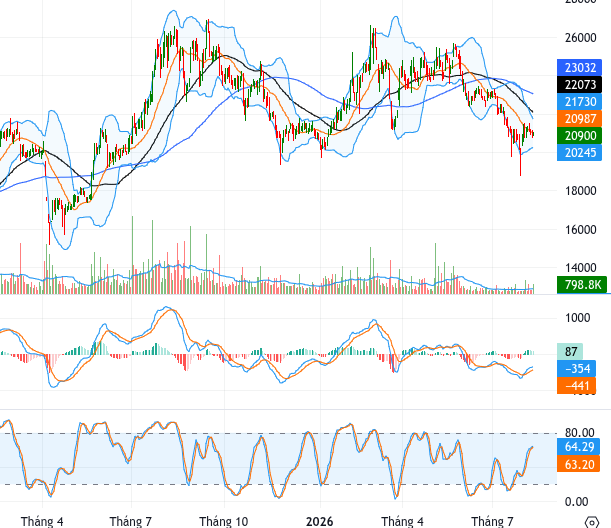Image resolution: width=611 pixels, height=528 pixels.
Task: Click the 26000 price axis tick
Action: (x=581, y=38)
